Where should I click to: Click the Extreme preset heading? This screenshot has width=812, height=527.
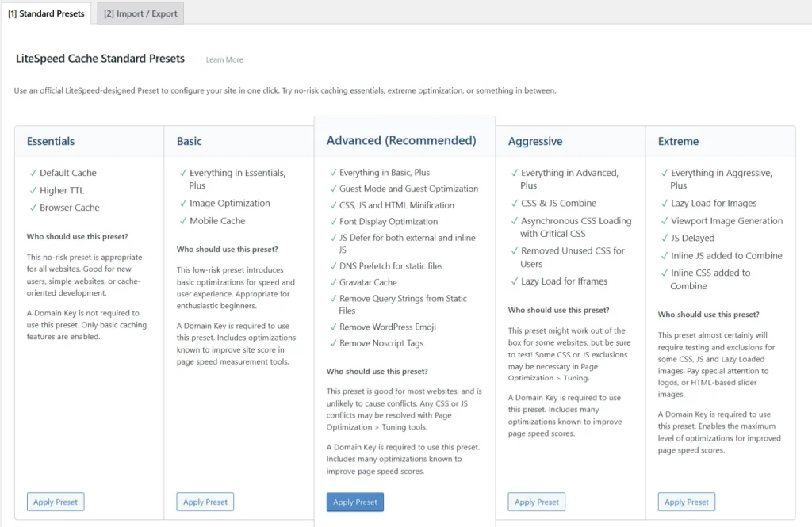(679, 141)
